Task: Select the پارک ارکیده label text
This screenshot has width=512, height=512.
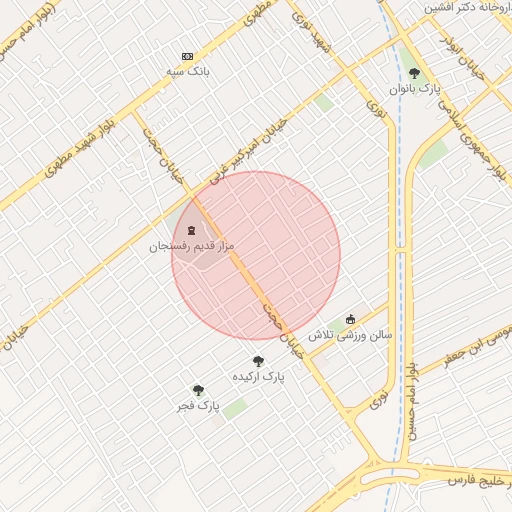Action: (259, 377)
